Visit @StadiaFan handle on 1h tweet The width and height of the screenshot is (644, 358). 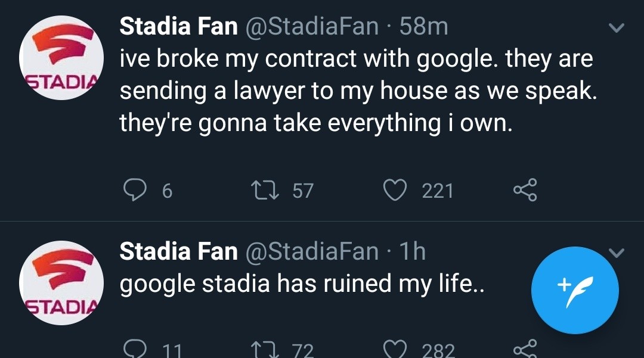click(312, 251)
